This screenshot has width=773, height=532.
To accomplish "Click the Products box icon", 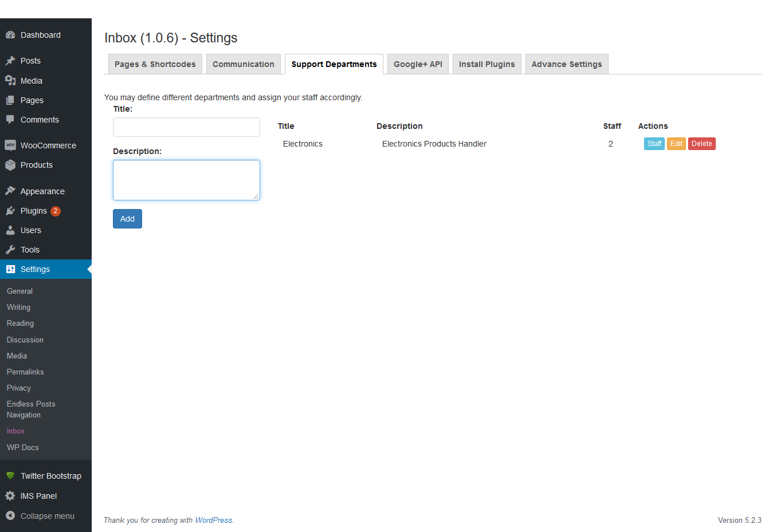I will 10,165.
